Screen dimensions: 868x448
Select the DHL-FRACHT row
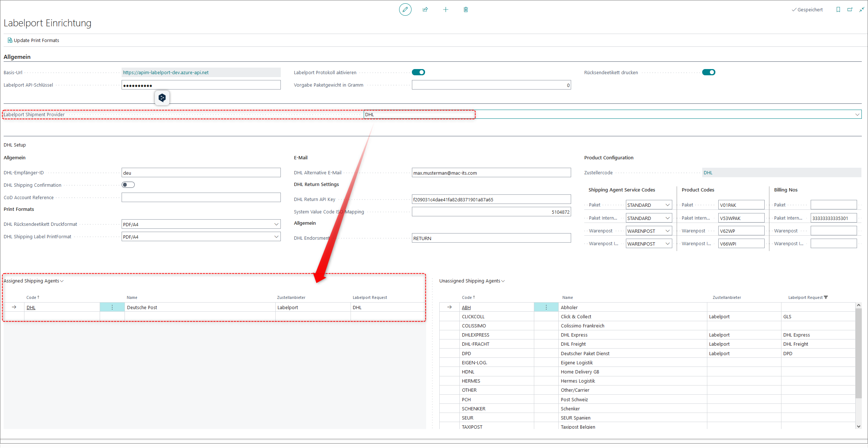pos(647,344)
